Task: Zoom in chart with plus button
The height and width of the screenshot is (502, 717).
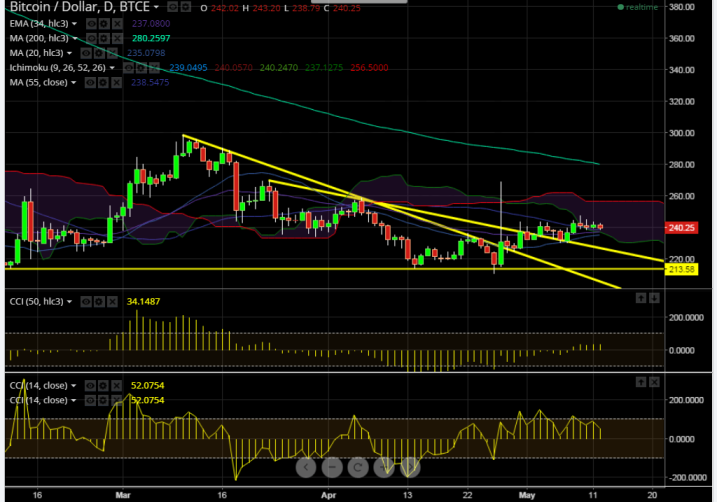Action: (384, 467)
